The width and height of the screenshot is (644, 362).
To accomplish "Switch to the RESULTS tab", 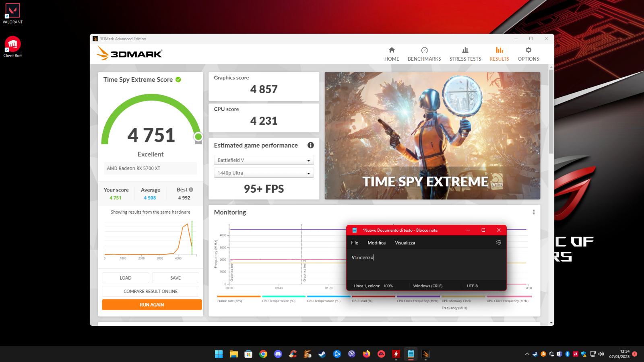I will click(499, 54).
